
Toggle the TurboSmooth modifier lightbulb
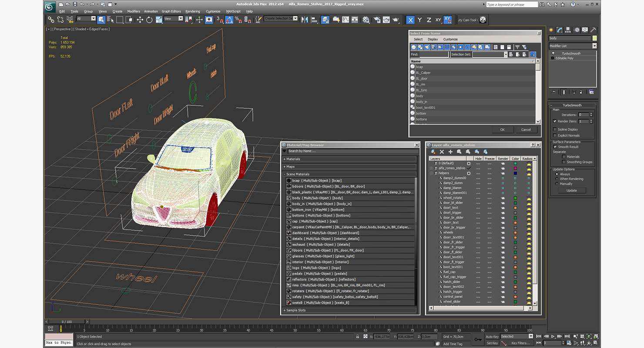(x=553, y=54)
